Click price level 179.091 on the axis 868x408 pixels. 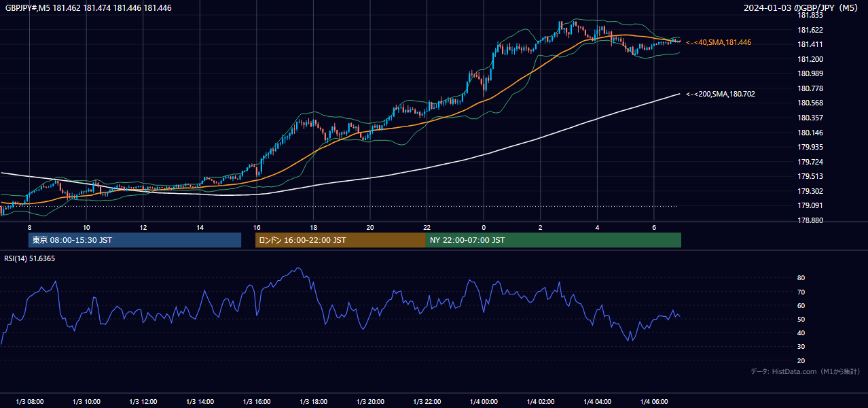click(x=810, y=205)
